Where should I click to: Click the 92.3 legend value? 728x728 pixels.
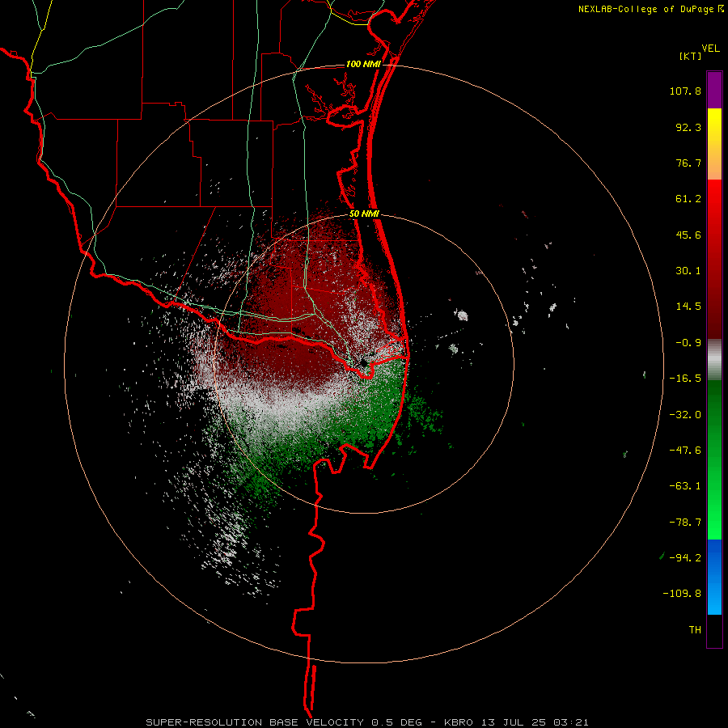pyautogui.click(x=688, y=127)
